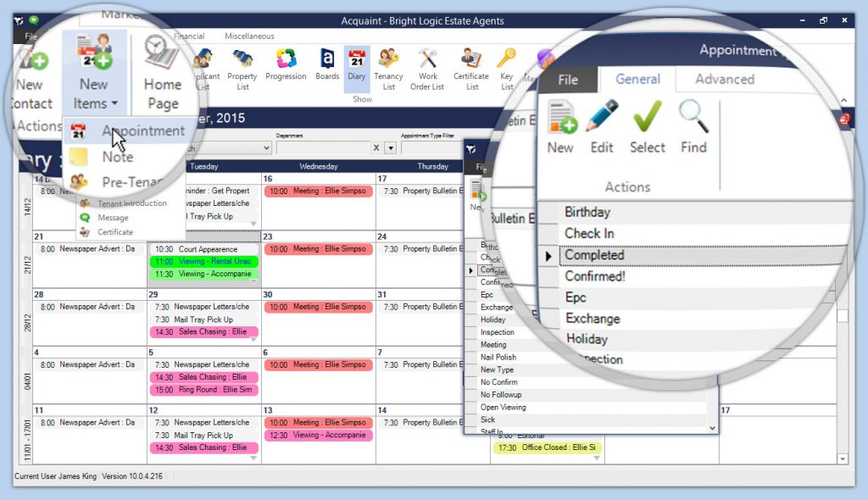
Task: Expand the Department filter dropdown arrow
Action: (x=391, y=147)
